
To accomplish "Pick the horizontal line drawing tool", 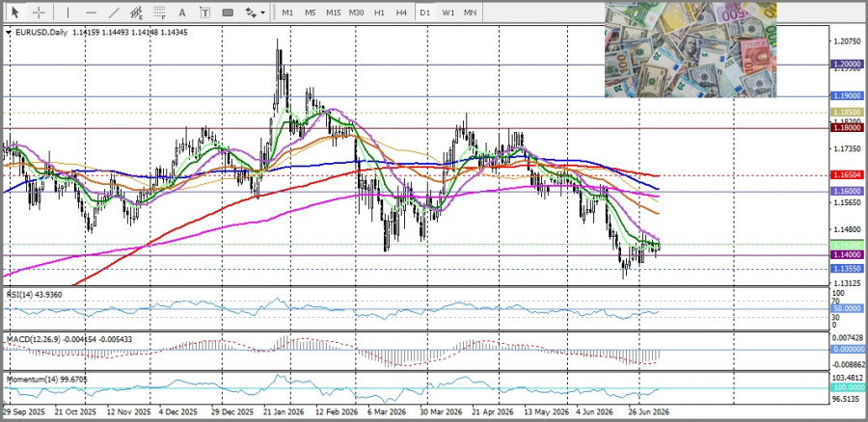I will point(92,13).
